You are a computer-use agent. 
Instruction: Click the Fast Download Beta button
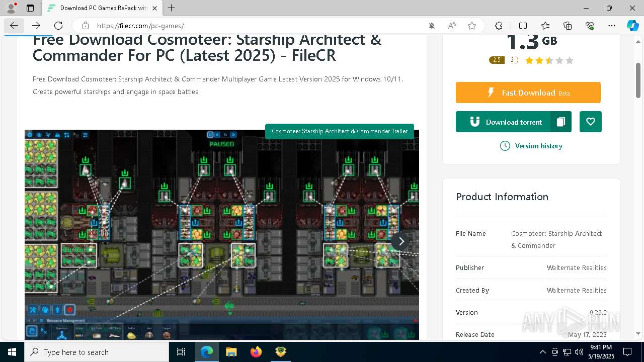click(x=528, y=93)
